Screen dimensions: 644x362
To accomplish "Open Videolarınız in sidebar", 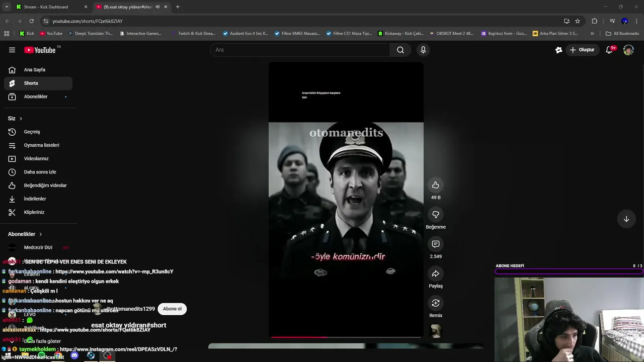I will tap(38, 159).
